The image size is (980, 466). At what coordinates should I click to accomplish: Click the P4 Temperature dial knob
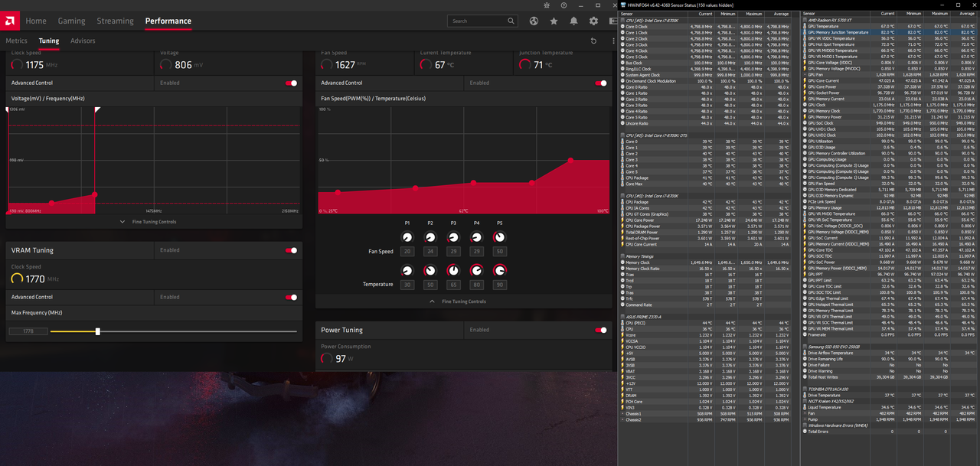point(476,270)
